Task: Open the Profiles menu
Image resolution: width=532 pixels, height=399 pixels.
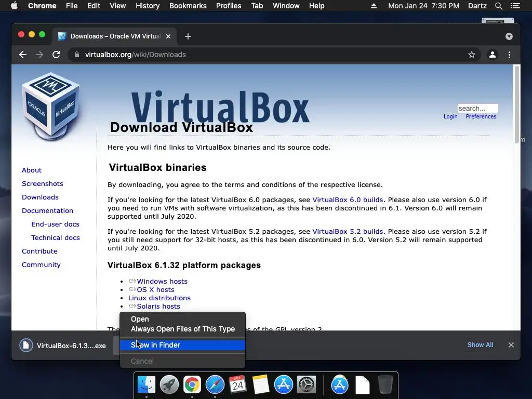Action: (229, 6)
